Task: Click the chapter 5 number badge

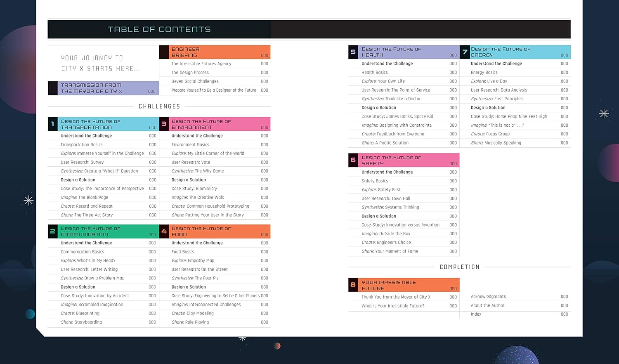Action: [353, 52]
